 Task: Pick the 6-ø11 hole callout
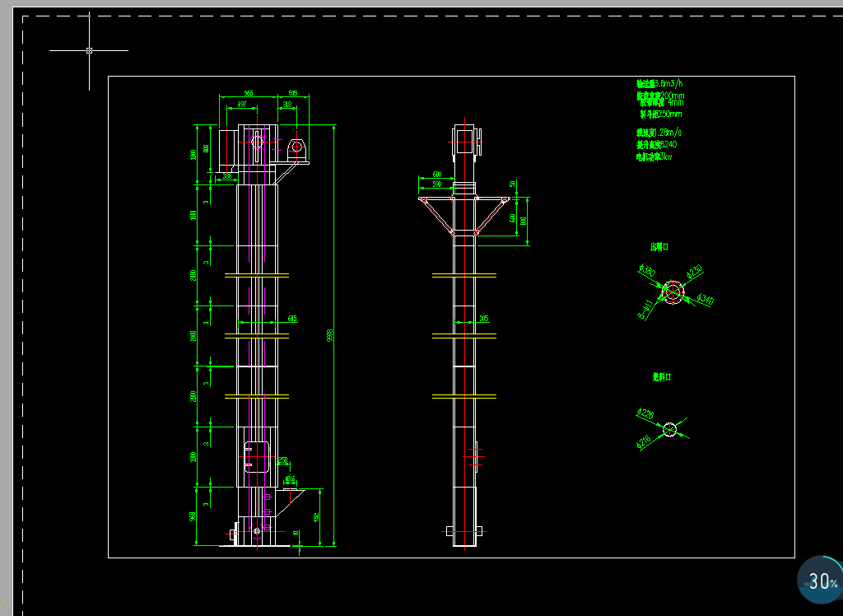click(x=645, y=310)
